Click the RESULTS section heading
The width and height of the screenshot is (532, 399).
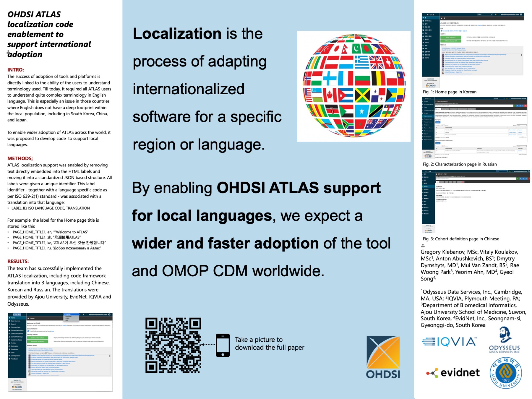[18, 261]
